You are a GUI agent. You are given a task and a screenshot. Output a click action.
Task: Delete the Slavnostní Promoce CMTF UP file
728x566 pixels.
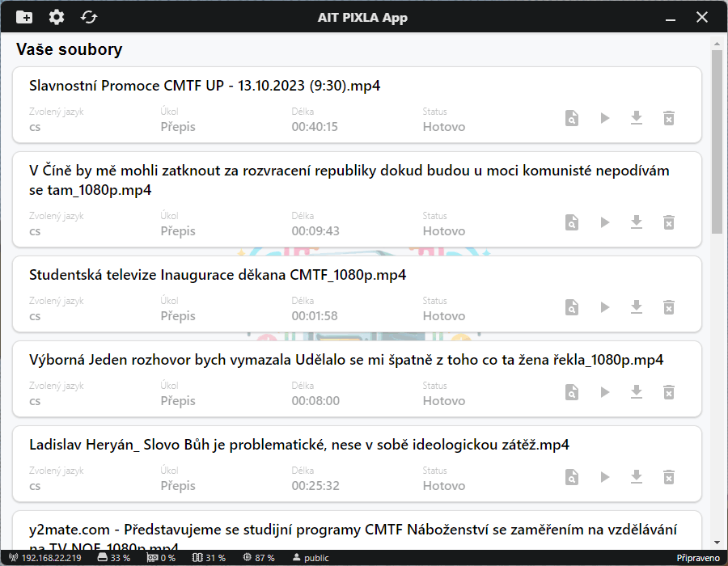669,118
